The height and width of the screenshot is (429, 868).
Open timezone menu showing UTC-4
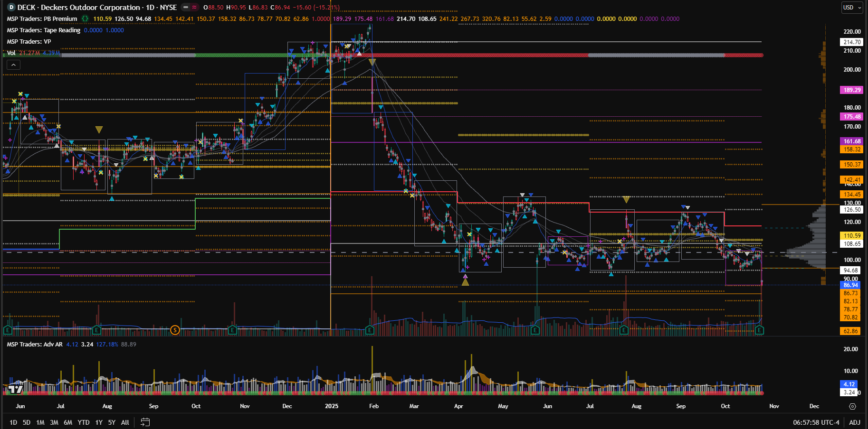pyautogui.click(x=816, y=422)
